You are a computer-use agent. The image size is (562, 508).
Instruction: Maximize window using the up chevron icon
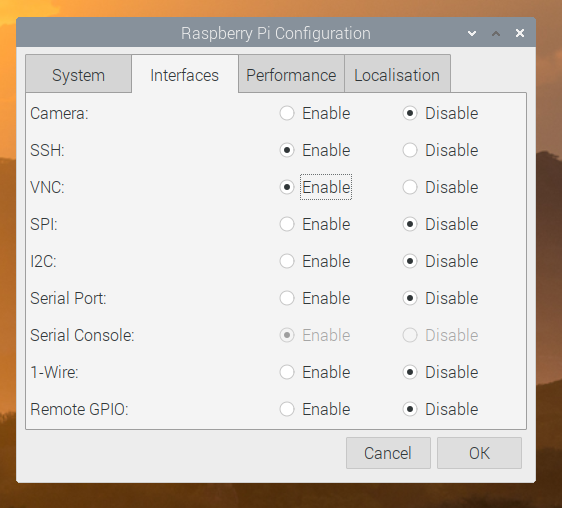click(496, 33)
